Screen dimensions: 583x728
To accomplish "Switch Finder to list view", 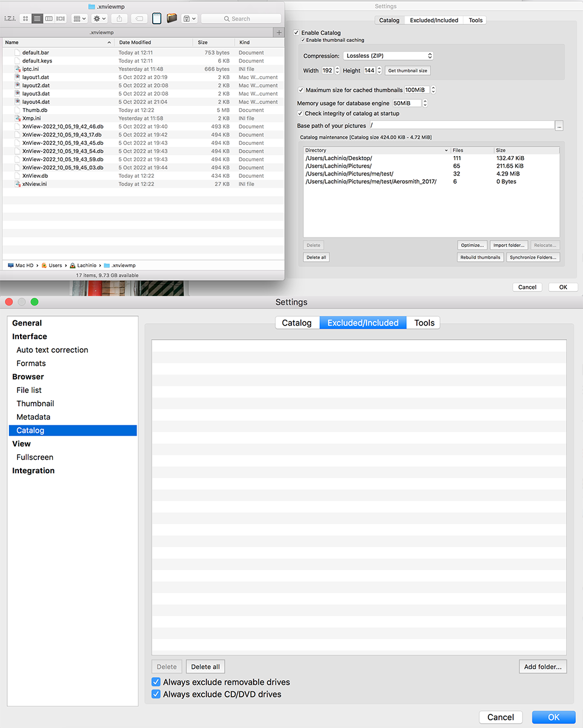I will (x=37, y=19).
